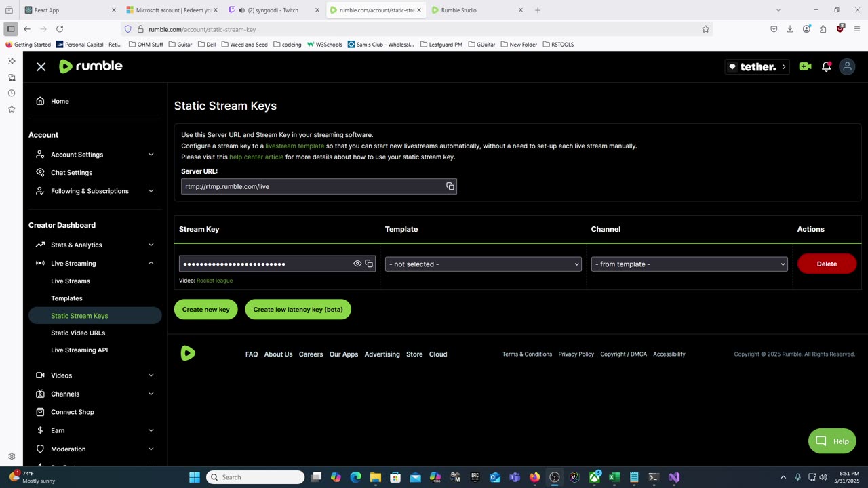The image size is (868, 488).
Task: Click Privacy Policy footer link
Action: (576, 354)
